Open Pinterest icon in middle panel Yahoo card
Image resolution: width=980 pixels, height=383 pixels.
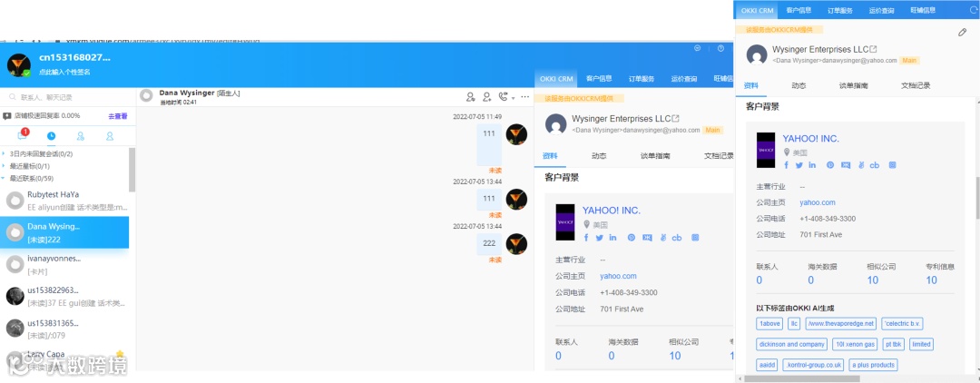632,238
